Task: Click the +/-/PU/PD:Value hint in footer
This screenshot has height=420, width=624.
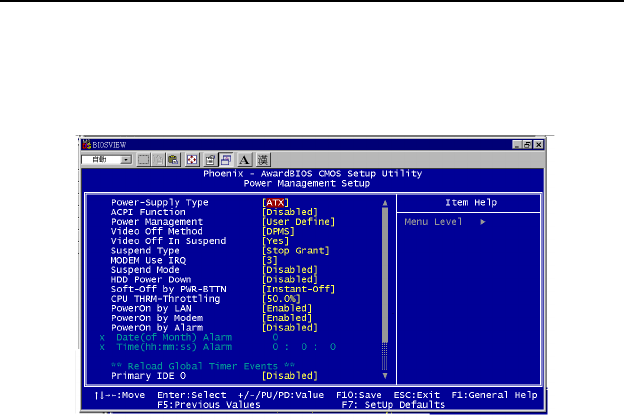Action: (281, 395)
